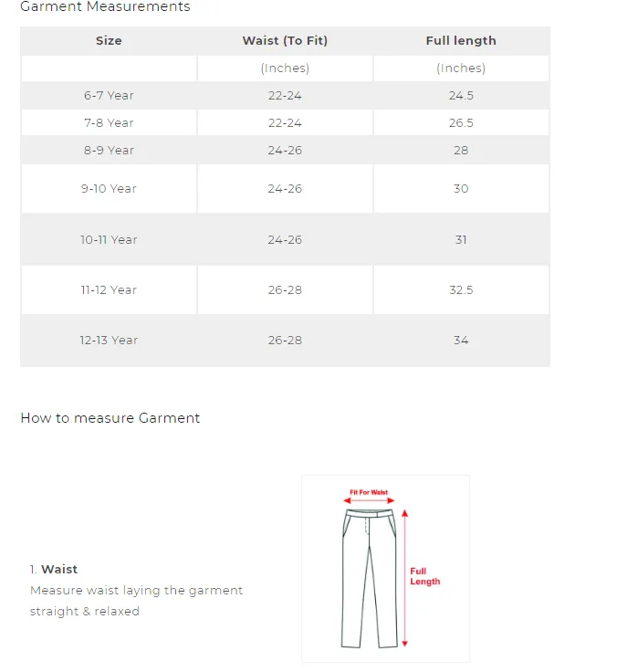The image size is (617, 672).
Task: Click the 'Measure waist laying the garment' text
Action: 136,591
